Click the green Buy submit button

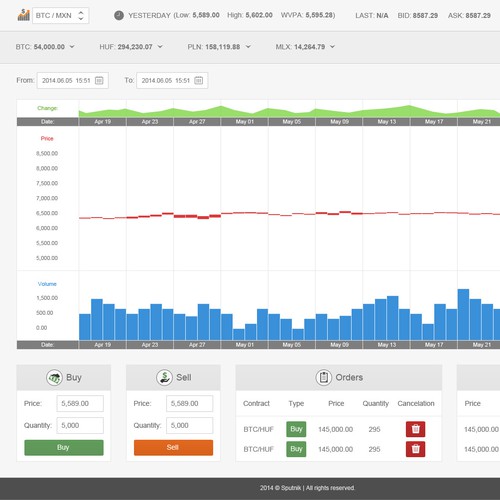(64, 447)
